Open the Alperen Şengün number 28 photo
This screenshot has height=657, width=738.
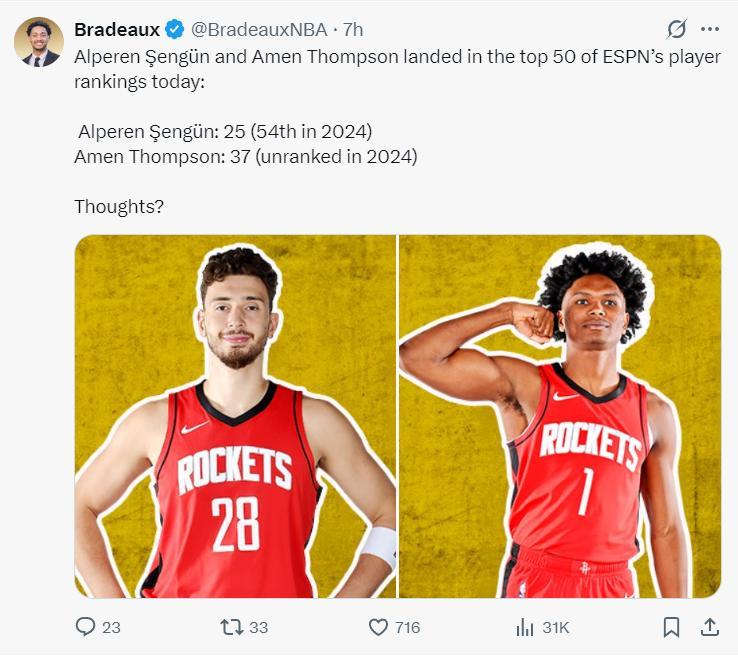[235, 416]
